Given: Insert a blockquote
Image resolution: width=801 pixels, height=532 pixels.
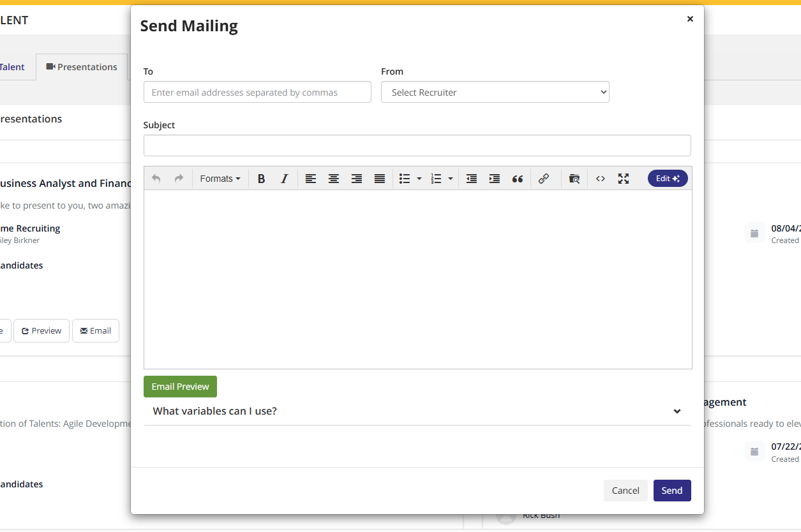Looking at the screenshot, I should [x=517, y=179].
